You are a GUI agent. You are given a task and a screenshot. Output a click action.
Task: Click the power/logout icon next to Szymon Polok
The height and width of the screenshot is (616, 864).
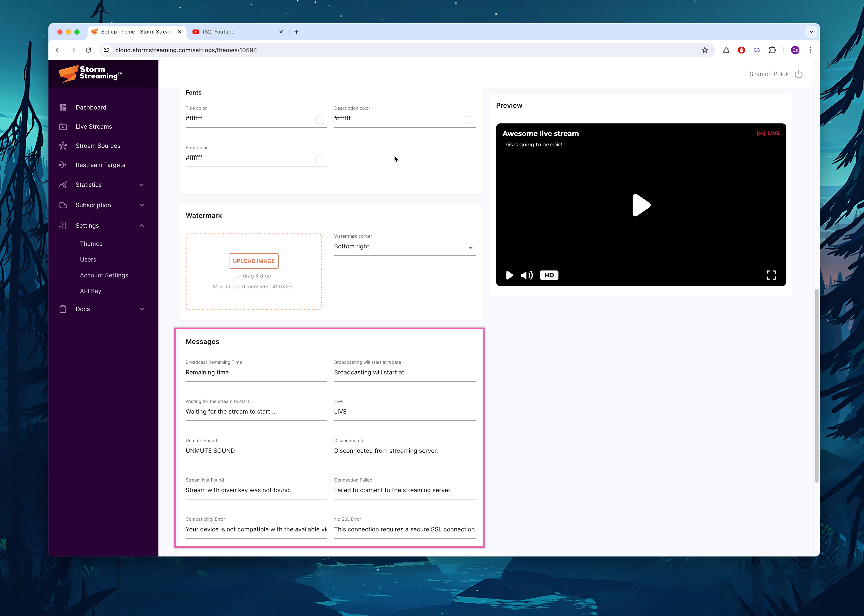click(799, 74)
